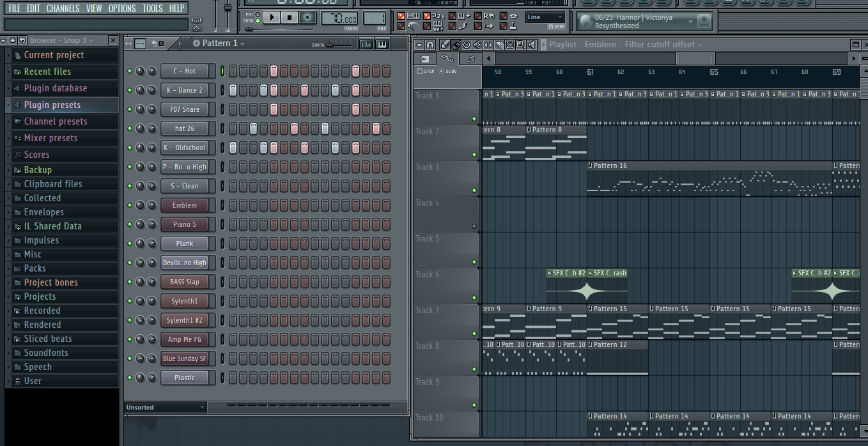The width and height of the screenshot is (868, 446).
Task: Click the Emblem channel button
Action: tap(185, 205)
